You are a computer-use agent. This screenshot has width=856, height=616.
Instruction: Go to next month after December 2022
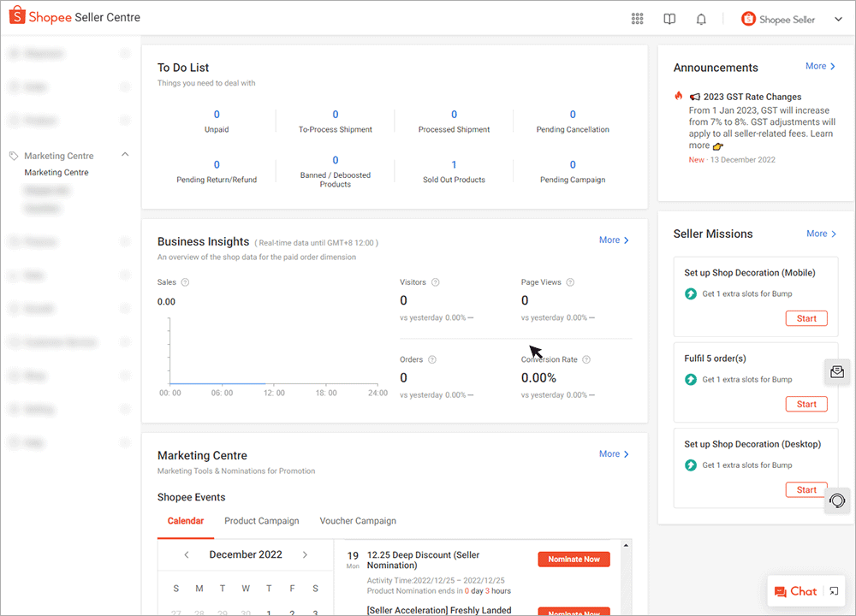(305, 555)
